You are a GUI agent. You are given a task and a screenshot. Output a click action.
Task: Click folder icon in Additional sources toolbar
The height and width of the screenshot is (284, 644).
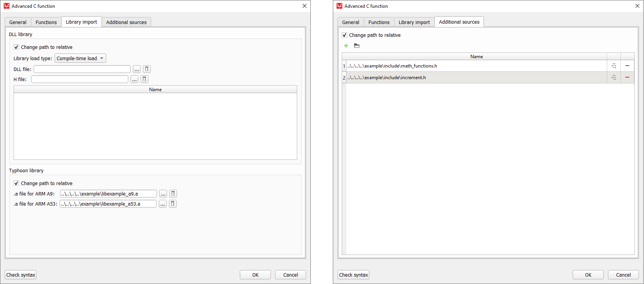pos(357,46)
